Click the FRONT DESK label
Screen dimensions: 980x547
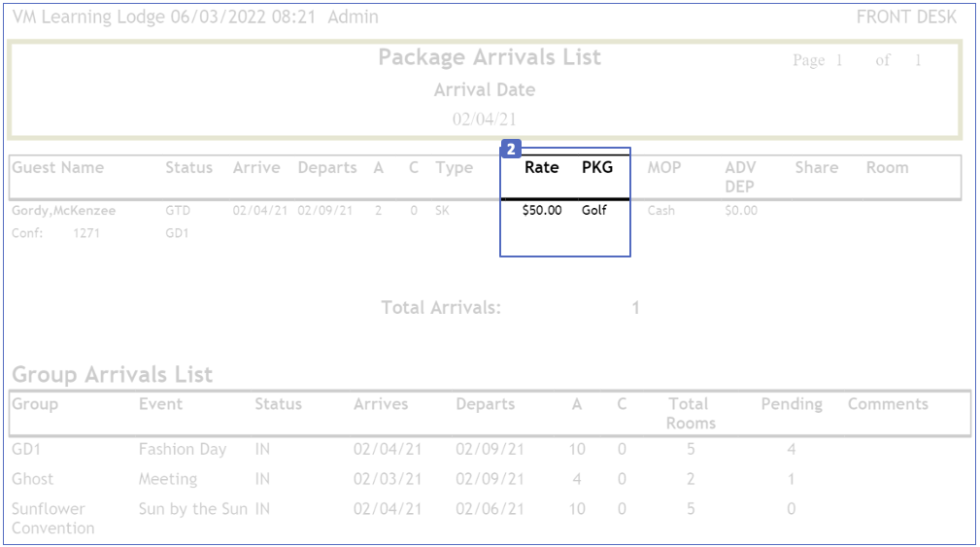tap(906, 17)
